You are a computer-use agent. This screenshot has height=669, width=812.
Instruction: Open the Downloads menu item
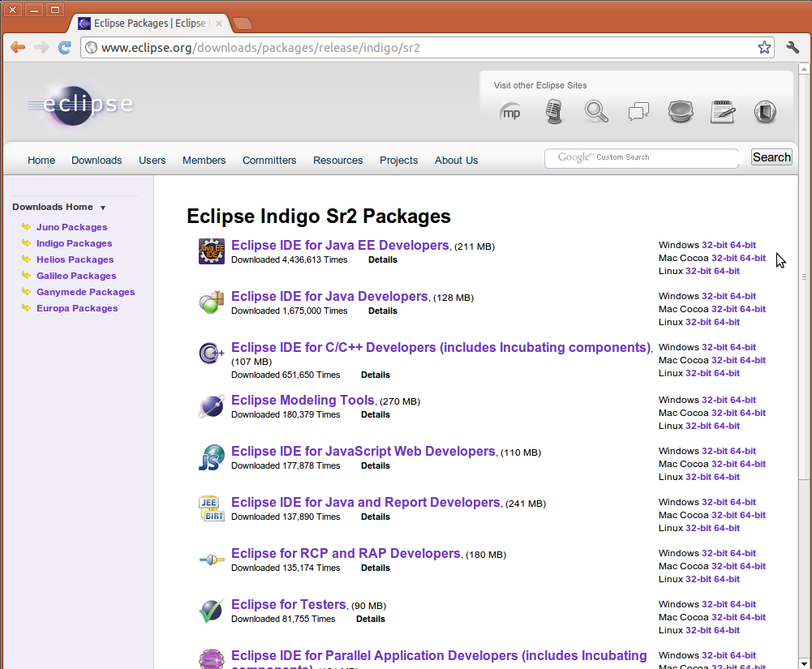(97, 161)
